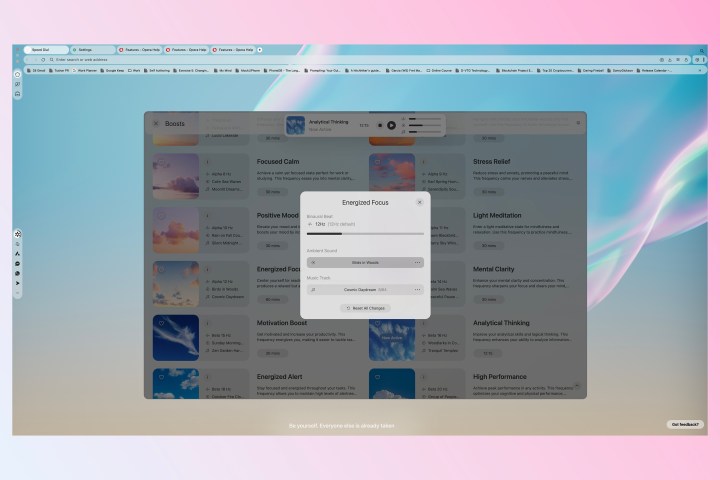The height and width of the screenshot is (480, 720).
Task: Favorite the Motivation Boost heart icon
Action: pos(159,322)
